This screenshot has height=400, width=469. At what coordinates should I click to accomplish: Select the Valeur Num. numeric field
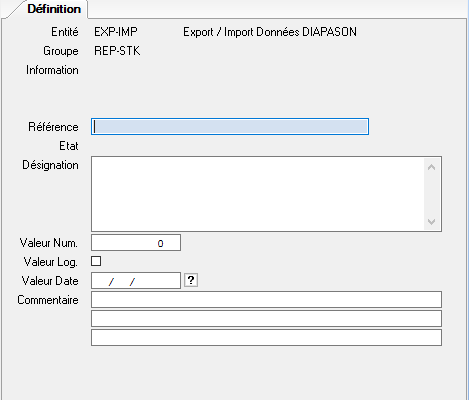coord(136,243)
